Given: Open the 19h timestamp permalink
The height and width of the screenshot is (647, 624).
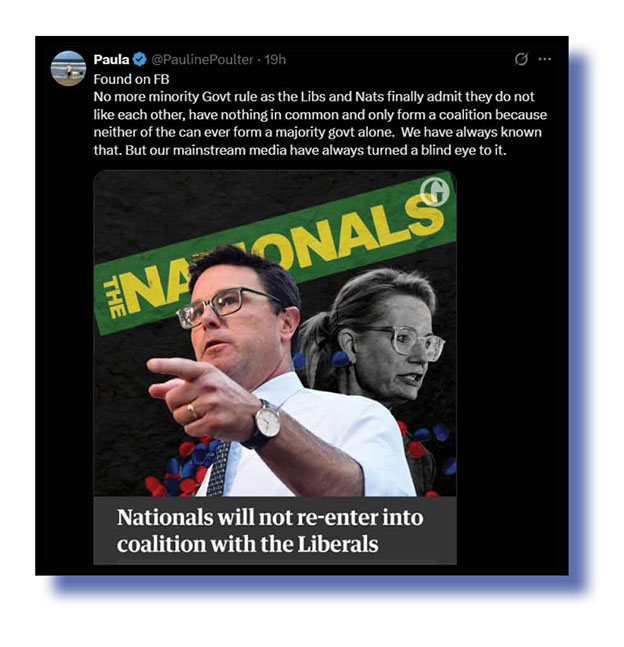Looking at the screenshot, I should coord(275,59).
